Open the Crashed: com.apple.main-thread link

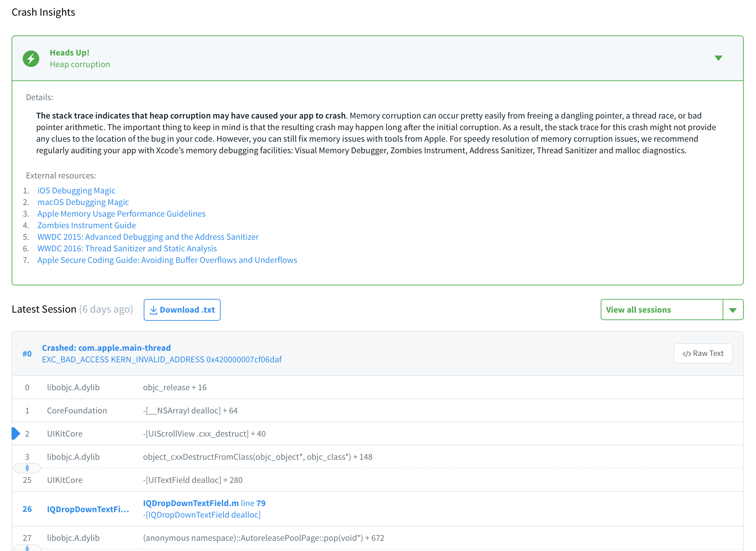(106, 348)
